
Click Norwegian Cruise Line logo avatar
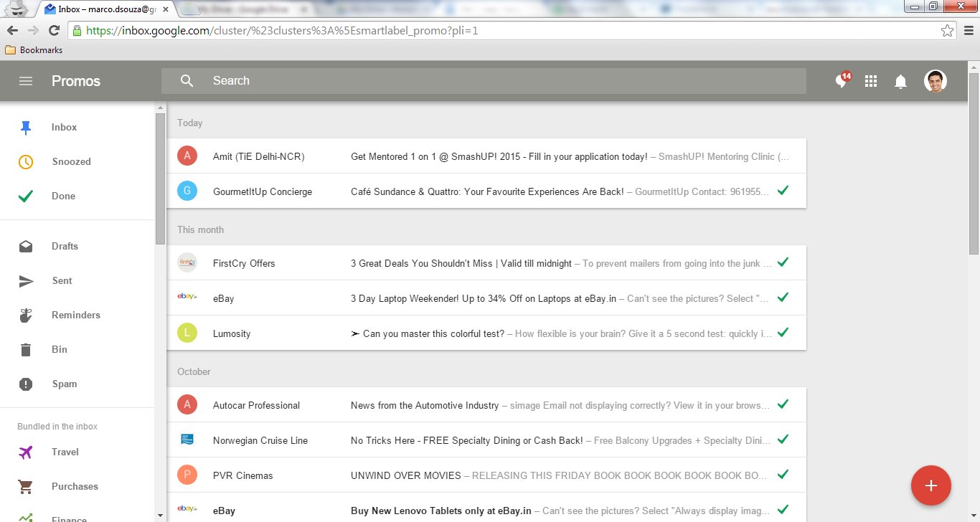pos(187,440)
